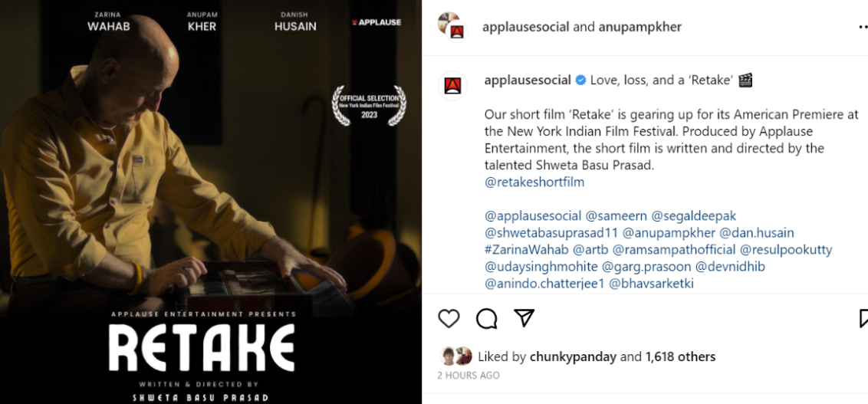868x404 pixels.
Task: Show list of 1,618 others who liked
Action: coord(680,357)
